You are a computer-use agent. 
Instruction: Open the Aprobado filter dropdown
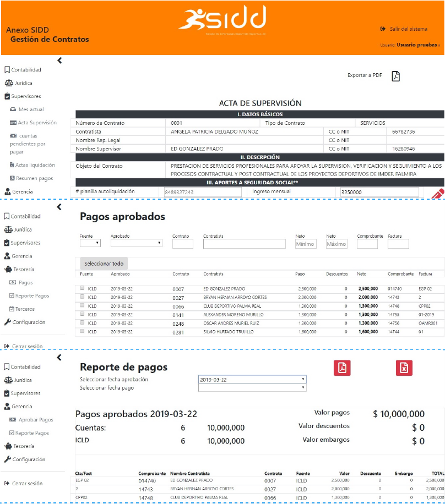click(x=137, y=243)
